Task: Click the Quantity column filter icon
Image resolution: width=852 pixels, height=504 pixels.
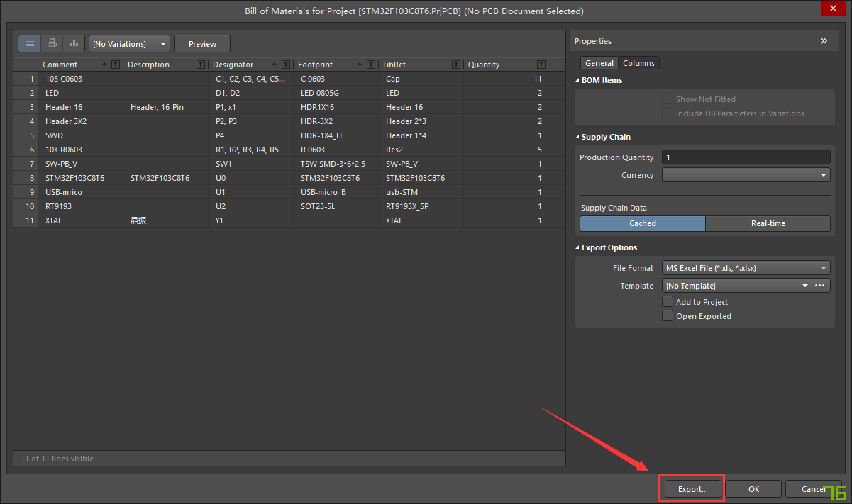Action: pos(541,65)
